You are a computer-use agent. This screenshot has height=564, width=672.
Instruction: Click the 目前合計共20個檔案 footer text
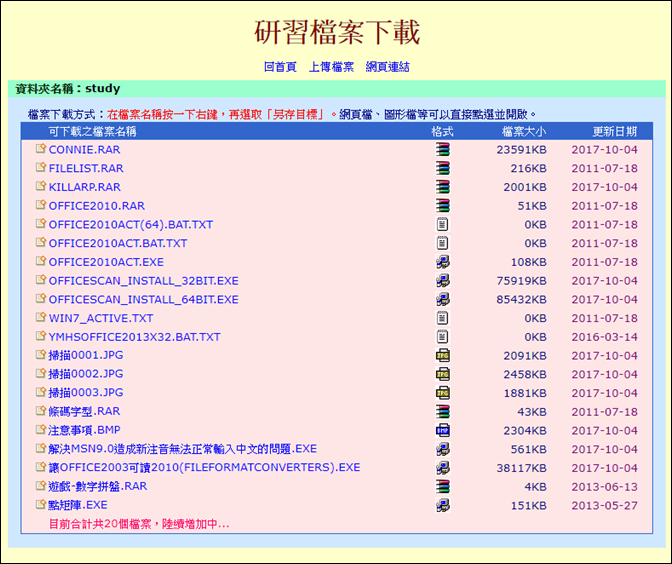[139, 524]
